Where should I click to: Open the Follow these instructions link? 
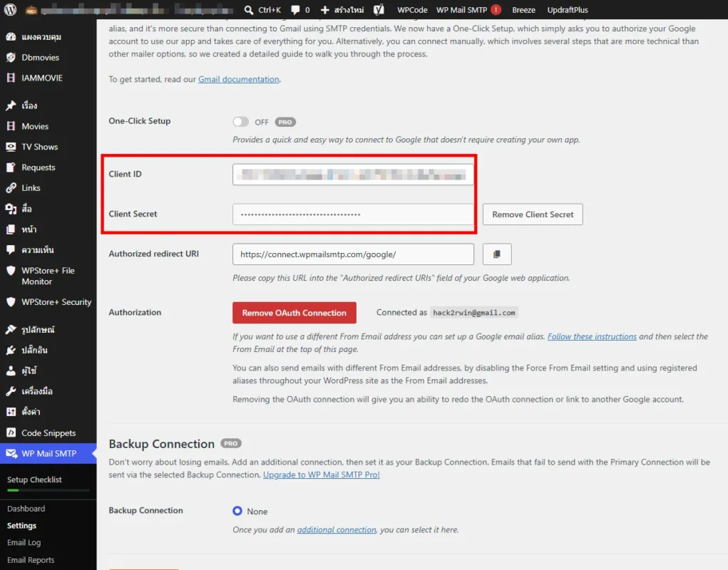592,337
